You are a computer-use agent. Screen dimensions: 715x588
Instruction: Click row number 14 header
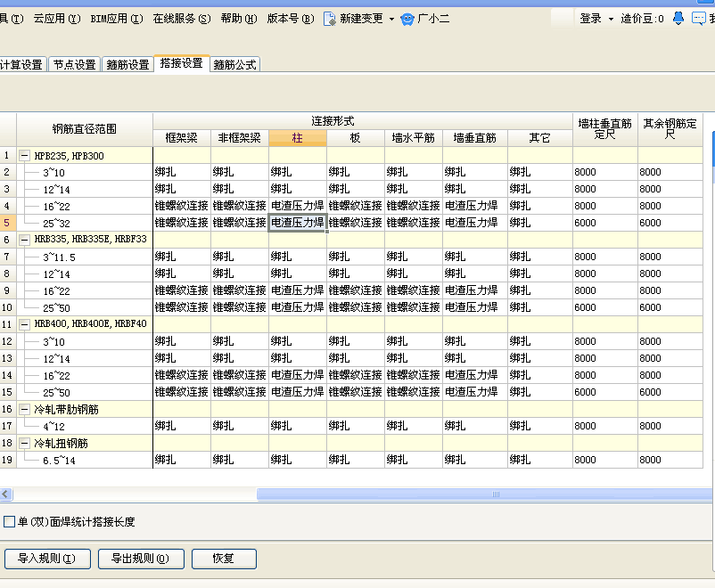[8, 375]
